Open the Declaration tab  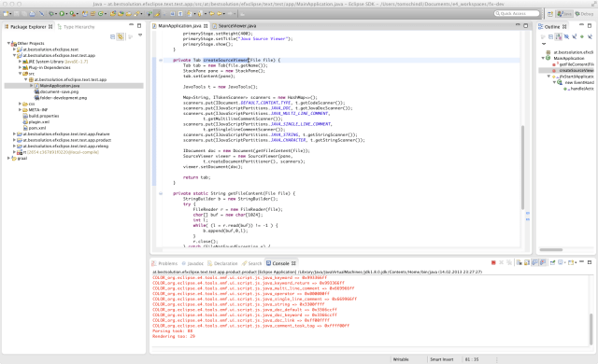point(222,263)
